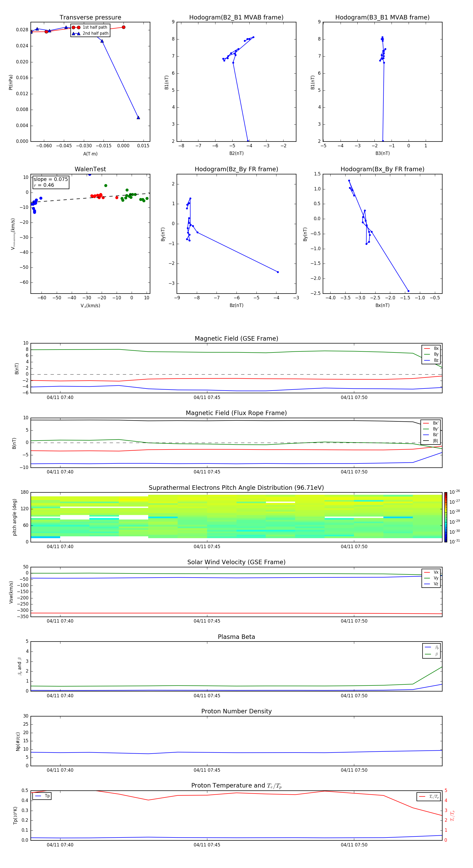Click 'Magnetic Field (GSE Frame)' title
473x868 pixels.
(236, 339)
